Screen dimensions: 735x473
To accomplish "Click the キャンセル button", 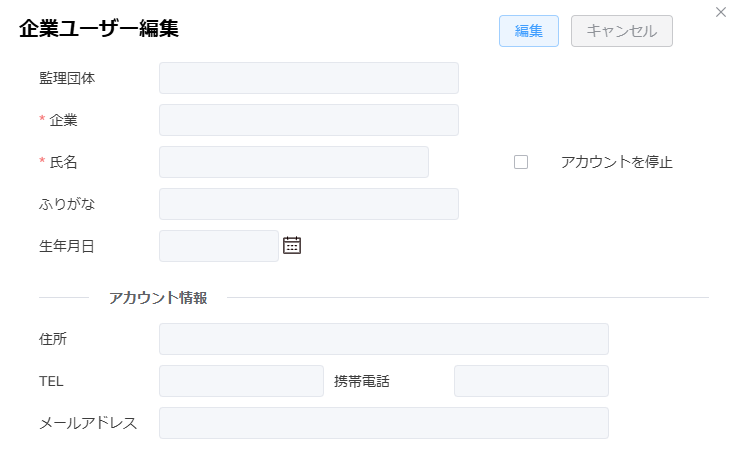I will 622,31.
